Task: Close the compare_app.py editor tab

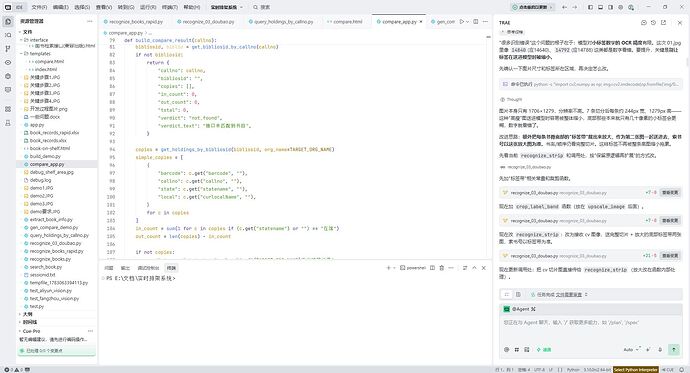Action: (421, 22)
